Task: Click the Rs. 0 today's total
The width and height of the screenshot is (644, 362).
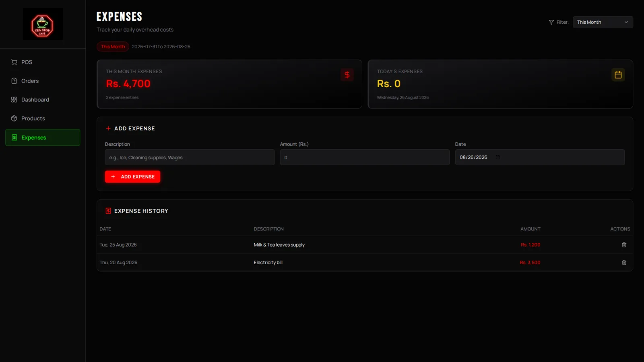Action: pyautogui.click(x=388, y=84)
